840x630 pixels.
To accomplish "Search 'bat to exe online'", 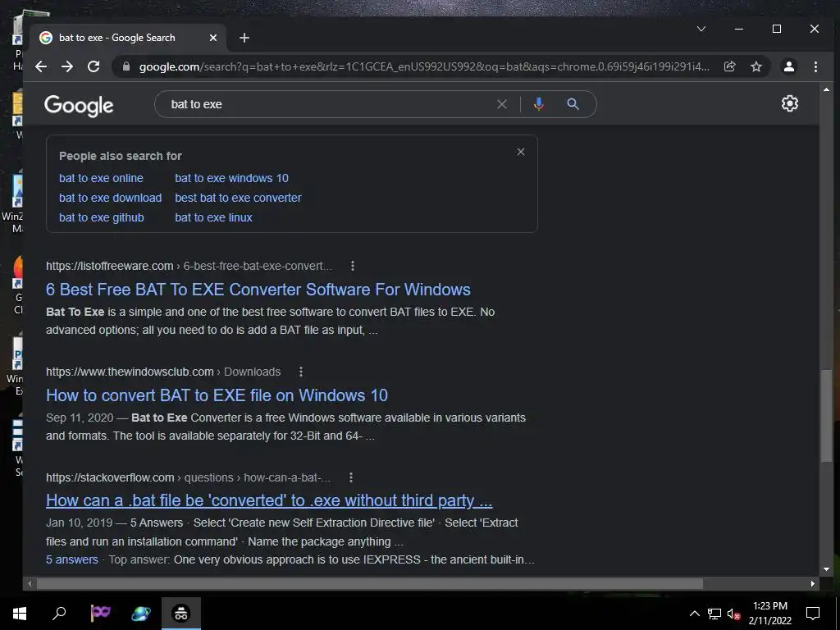I will [101, 178].
